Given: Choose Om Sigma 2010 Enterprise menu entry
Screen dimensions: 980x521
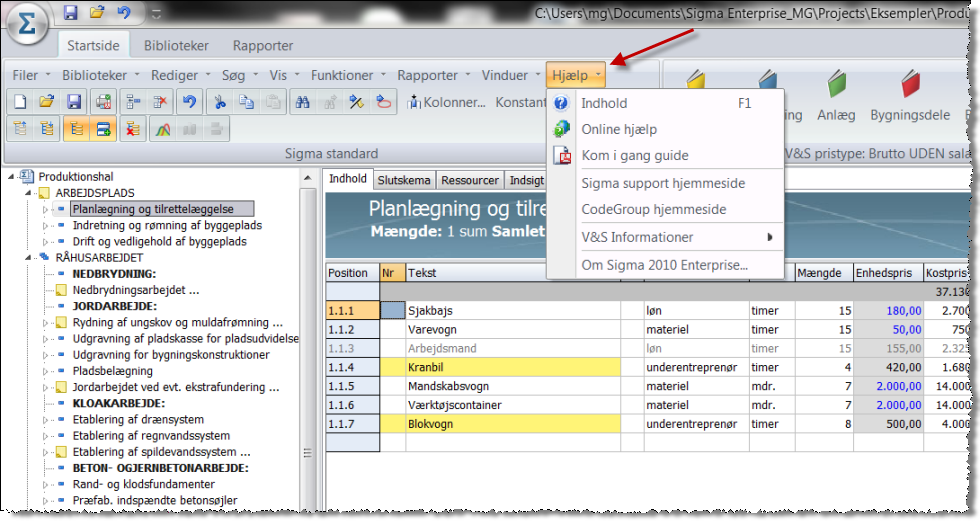Looking at the screenshot, I should point(664,266).
